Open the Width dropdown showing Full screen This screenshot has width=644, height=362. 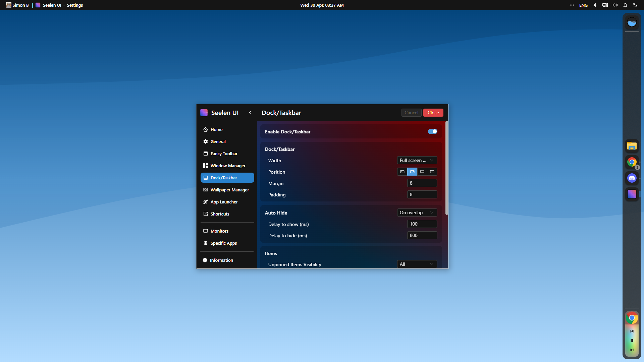click(417, 160)
